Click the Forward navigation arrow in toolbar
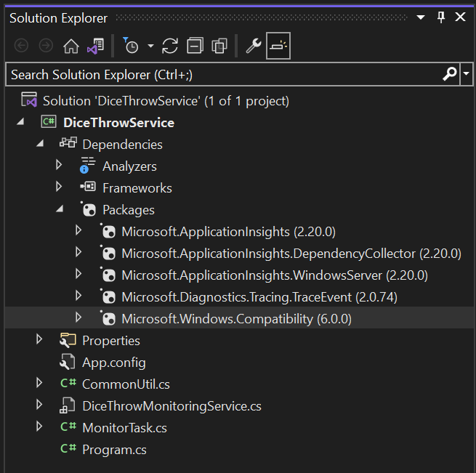The height and width of the screenshot is (473, 476). 46,46
